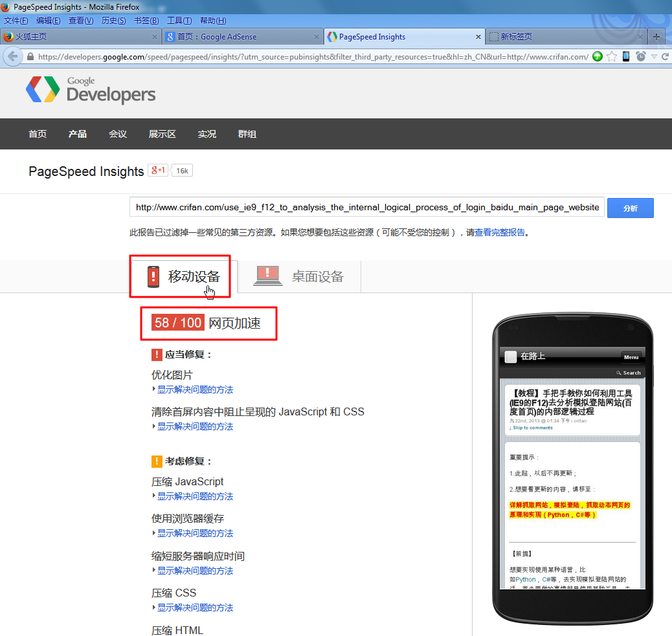Viewport: 672px width, 636px height.
Task: Expand 显示解决问题的方法 under 缩短服务器响应时间
Action: [195, 571]
